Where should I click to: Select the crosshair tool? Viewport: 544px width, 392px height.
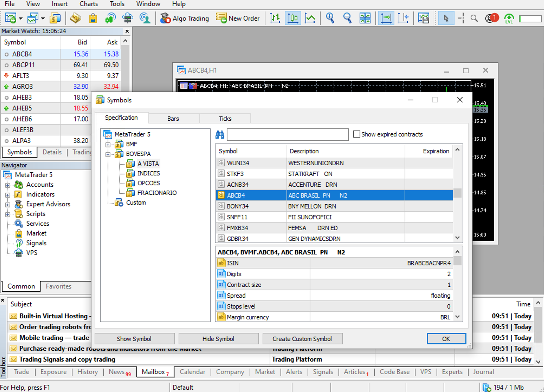(461, 18)
